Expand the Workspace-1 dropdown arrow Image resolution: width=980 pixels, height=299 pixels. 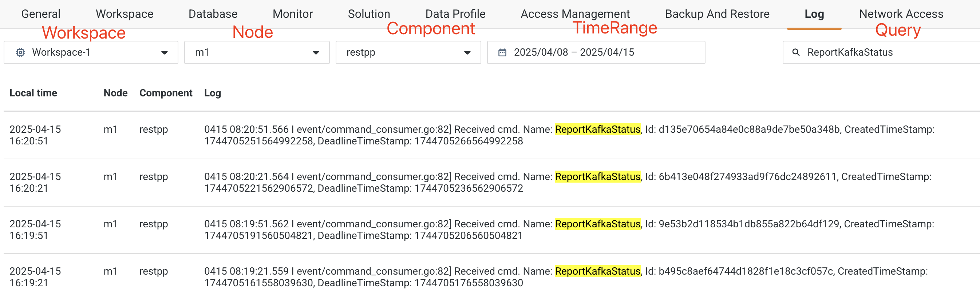164,53
